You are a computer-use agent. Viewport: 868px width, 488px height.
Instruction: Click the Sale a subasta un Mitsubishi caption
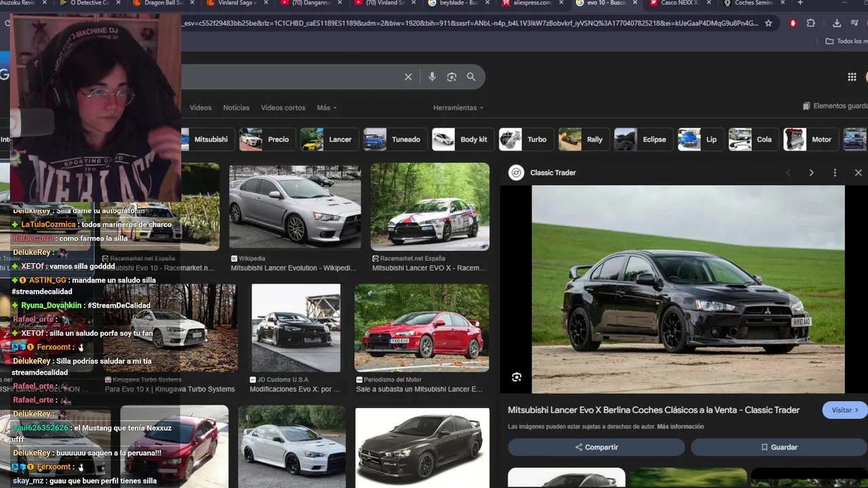419,389
